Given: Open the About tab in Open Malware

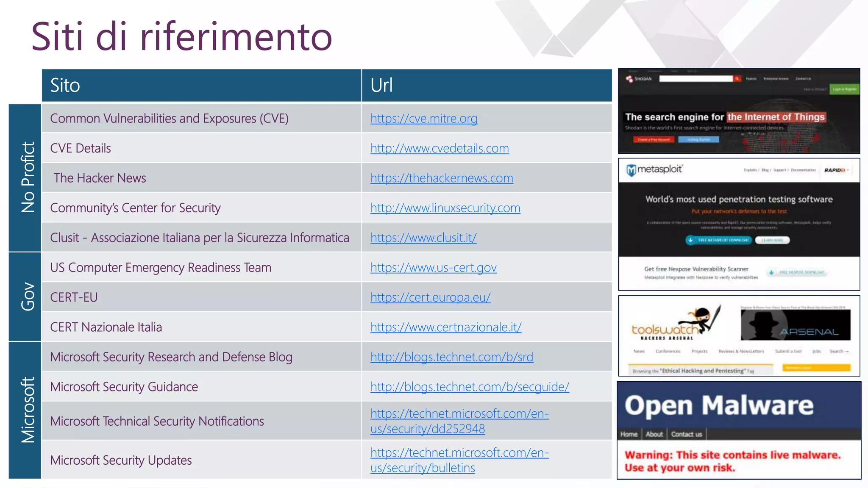Looking at the screenshot, I should tap(654, 434).
